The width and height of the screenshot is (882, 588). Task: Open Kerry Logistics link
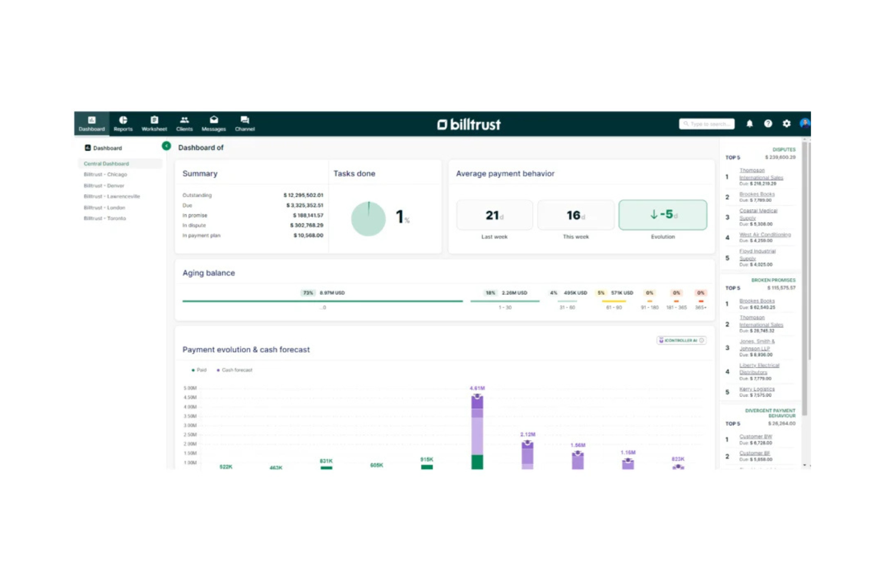tap(757, 389)
